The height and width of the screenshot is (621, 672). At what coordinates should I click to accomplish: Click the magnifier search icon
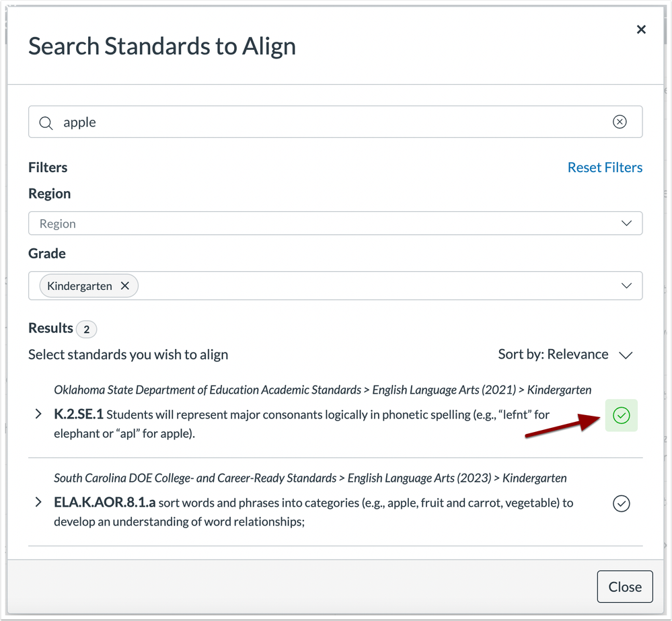click(x=46, y=123)
